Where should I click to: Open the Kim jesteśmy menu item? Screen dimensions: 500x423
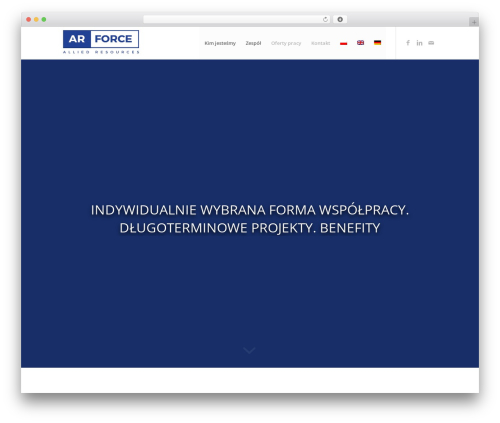[220, 43]
